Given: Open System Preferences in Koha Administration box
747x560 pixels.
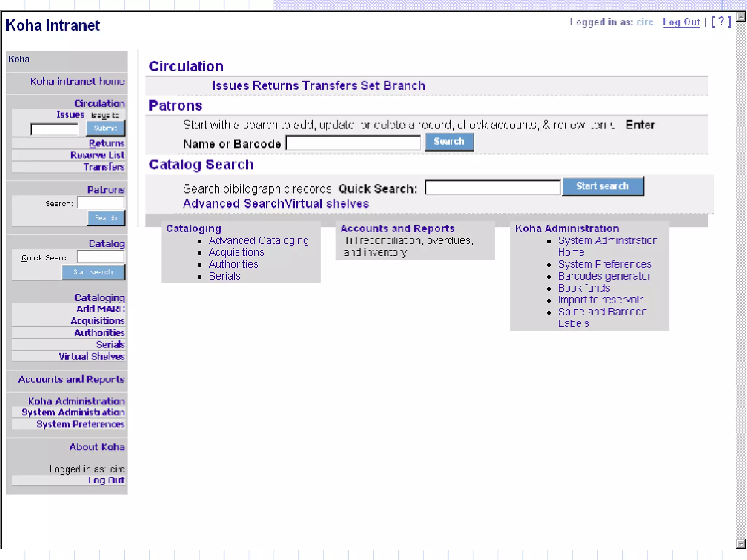Looking at the screenshot, I should click(x=604, y=264).
